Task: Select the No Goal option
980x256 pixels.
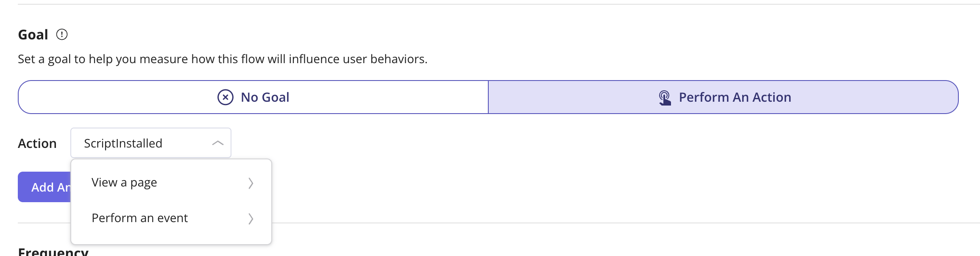Action: [x=253, y=97]
